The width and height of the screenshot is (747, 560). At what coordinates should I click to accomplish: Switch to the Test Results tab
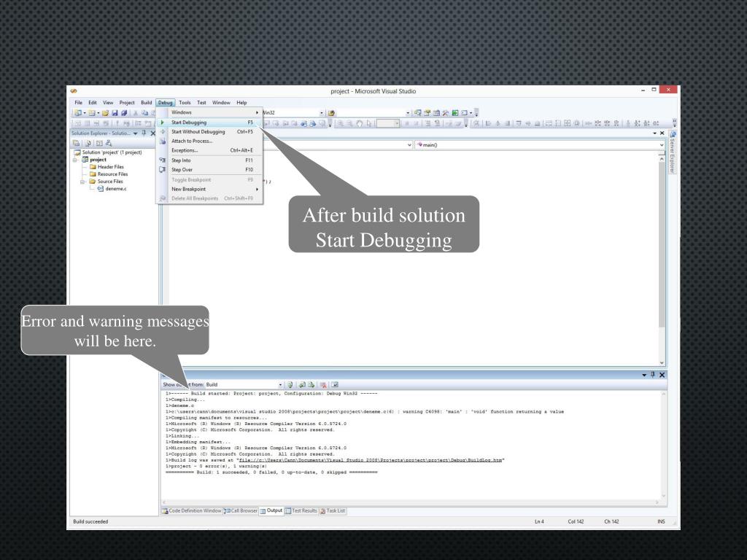[x=301, y=511]
